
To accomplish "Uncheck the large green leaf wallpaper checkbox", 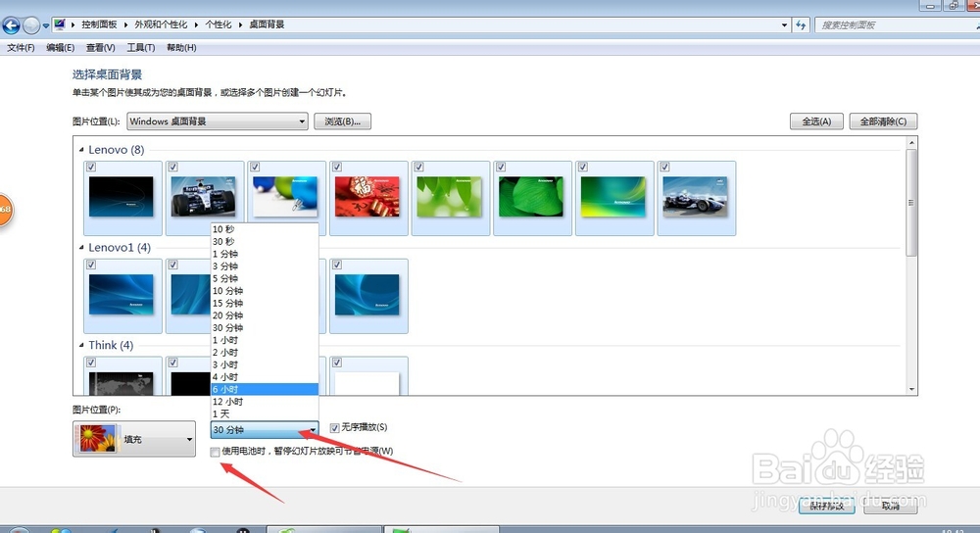I will 501,167.
